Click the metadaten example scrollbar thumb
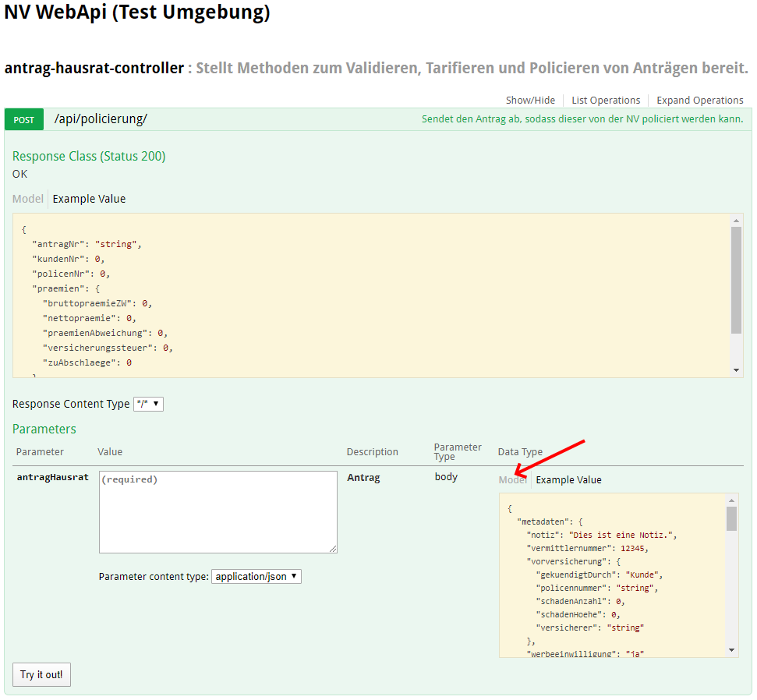This screenshot has height=700, width=757. click(x=731, y=518)
